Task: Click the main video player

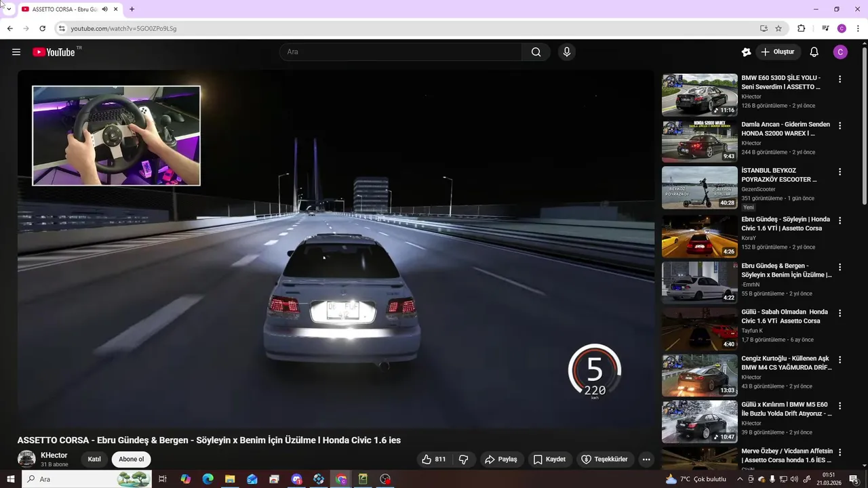Action: [x=336, y=249]
